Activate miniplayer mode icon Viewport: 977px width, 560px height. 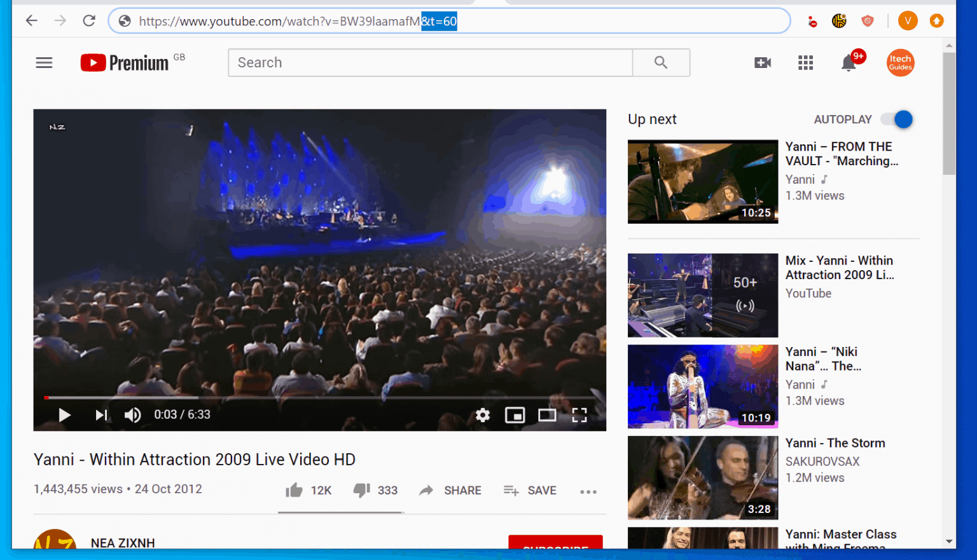(x=515, y=414)
